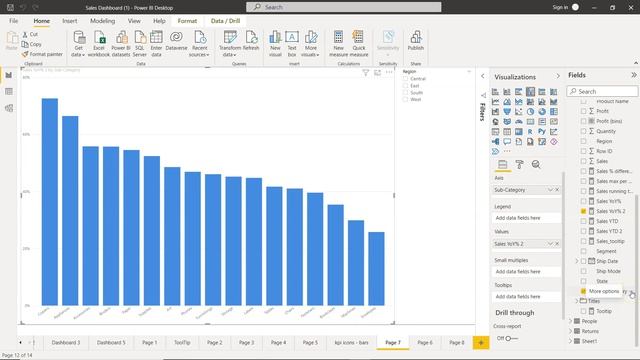The width and height of the screenshot is (640, 360).
Task: Remove Sub-Category from the Axis well
Action: (x=557, y=190)
